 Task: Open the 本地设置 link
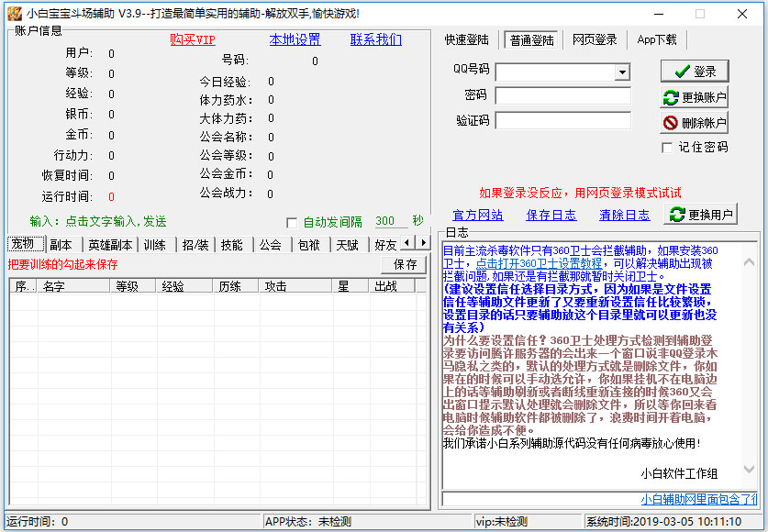click(x=295, y=39)
